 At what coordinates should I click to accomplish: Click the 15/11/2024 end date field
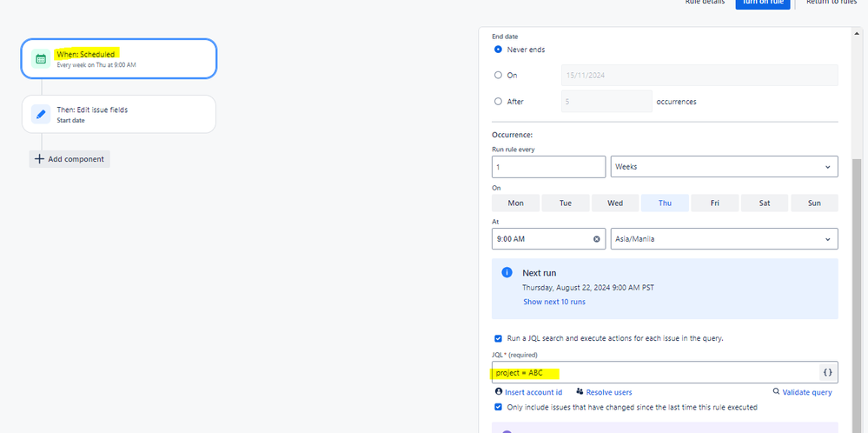(699, 76)
